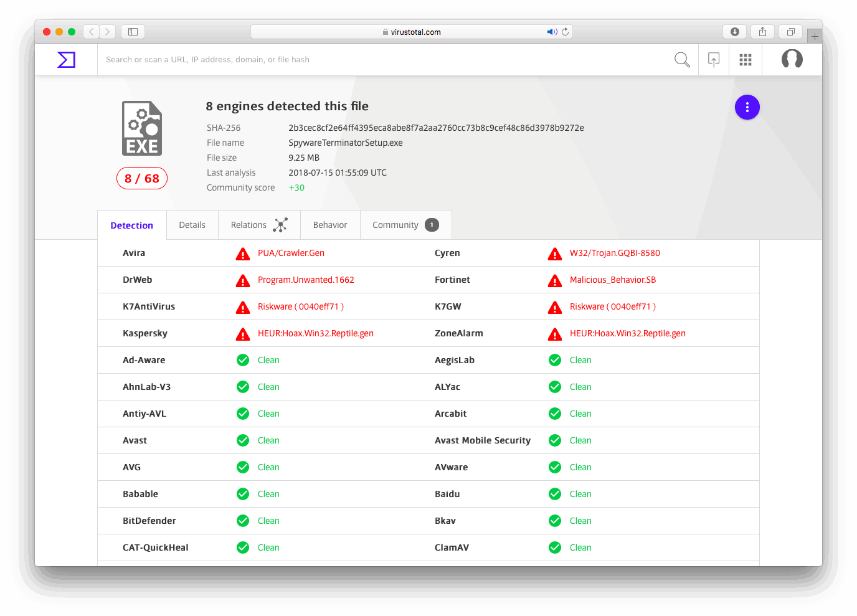The height and width of the screenshot is (616, 857).
Task: Click the Clean result for ALYac
Action: [x=580, y=387]
